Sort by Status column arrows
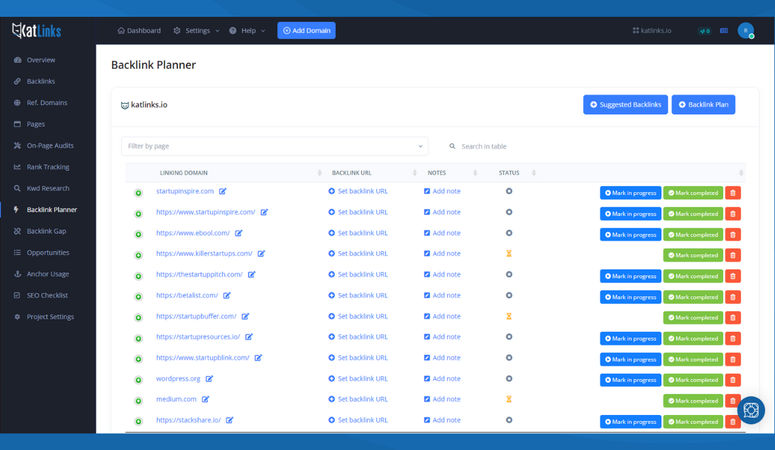 pos(534,173)
